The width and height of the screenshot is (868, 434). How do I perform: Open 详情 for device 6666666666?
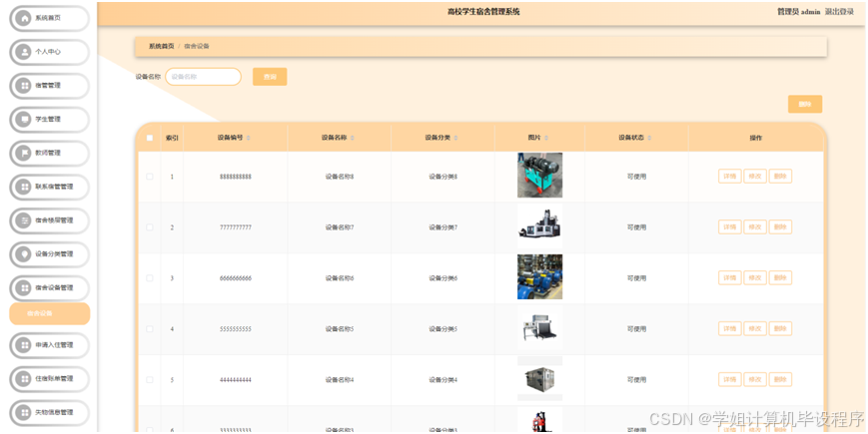[729, 278]
